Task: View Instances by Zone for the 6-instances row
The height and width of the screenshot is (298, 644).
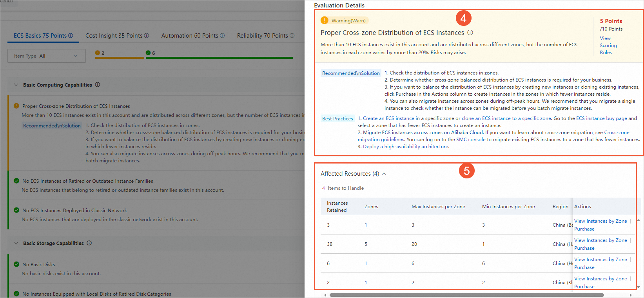Action: tap(600, 260)
